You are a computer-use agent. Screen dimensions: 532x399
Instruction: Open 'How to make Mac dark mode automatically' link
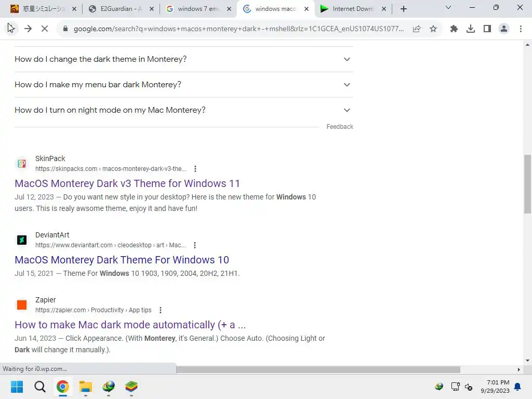coord(130,325)
